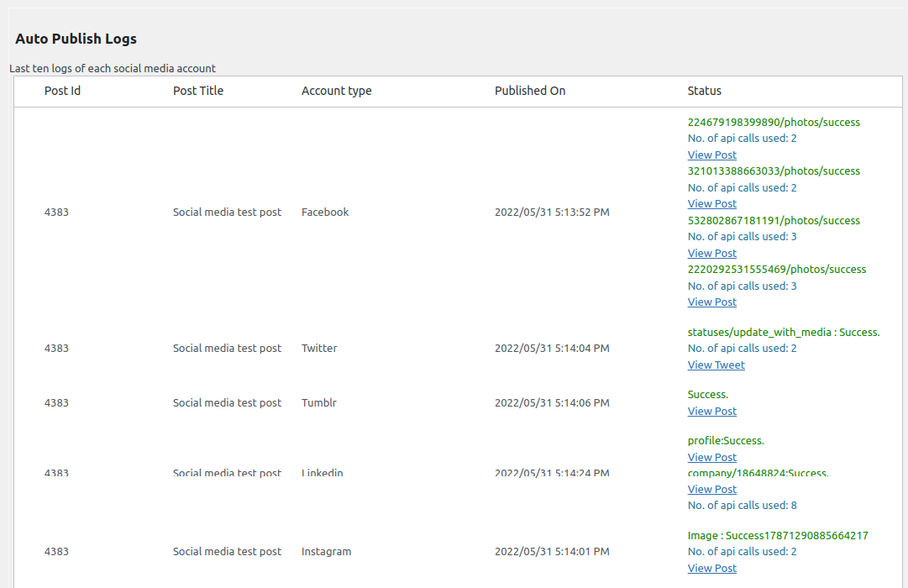The height and width of the screenshot is (588, 908).
Task: Click the Auto Publish Logs heading
Action: 76,39
